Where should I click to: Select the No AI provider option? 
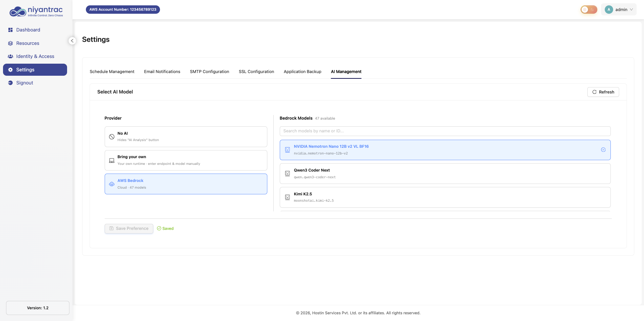tap(186, 137)
